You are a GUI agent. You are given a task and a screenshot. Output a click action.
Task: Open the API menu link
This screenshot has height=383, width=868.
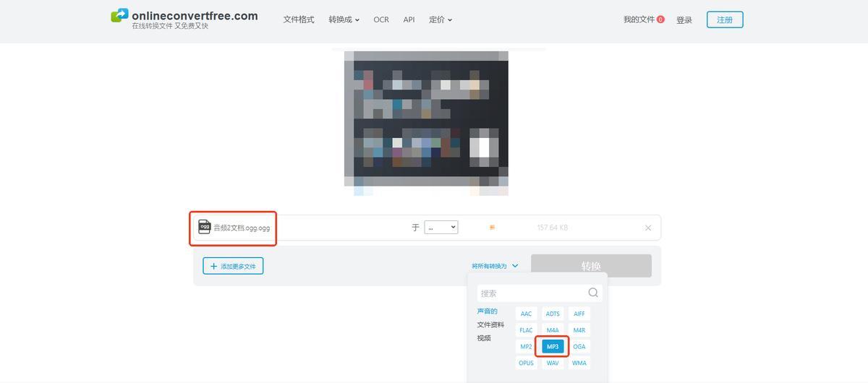(x=409, y=20)
